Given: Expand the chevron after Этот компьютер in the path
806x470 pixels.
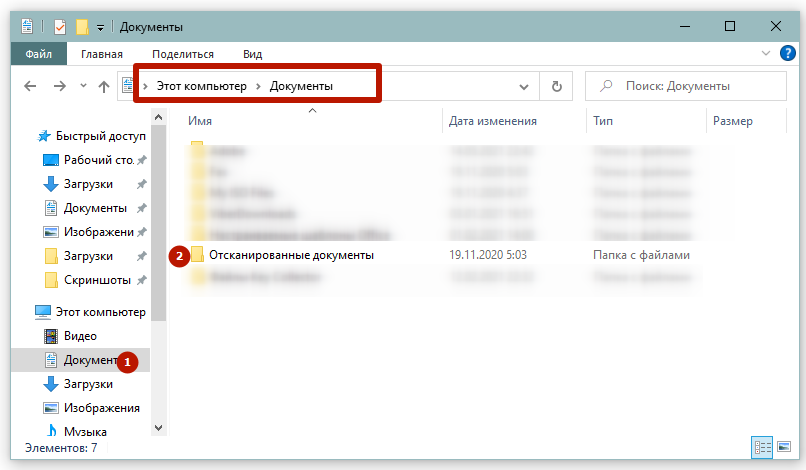Looking at the screenshot, I should (x=259, y=86).
